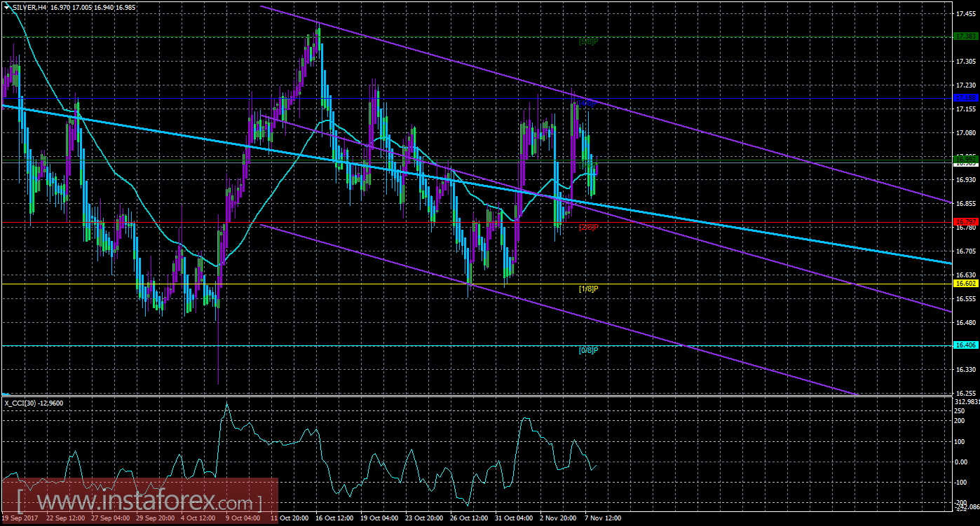The width and height of the screenshot is (980, 526).
Task: Click the cyan 16.406 price tag
Action: pyautogui.click(x=965, y=345)
